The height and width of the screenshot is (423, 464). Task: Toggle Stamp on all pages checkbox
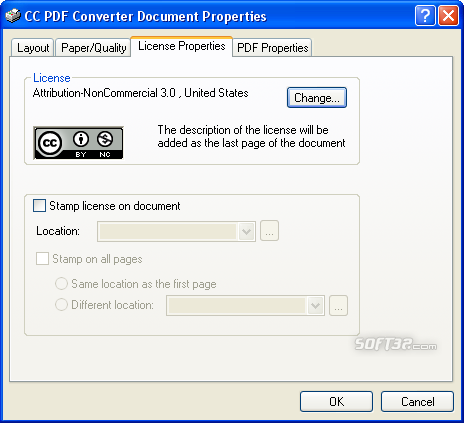(42, 259)
